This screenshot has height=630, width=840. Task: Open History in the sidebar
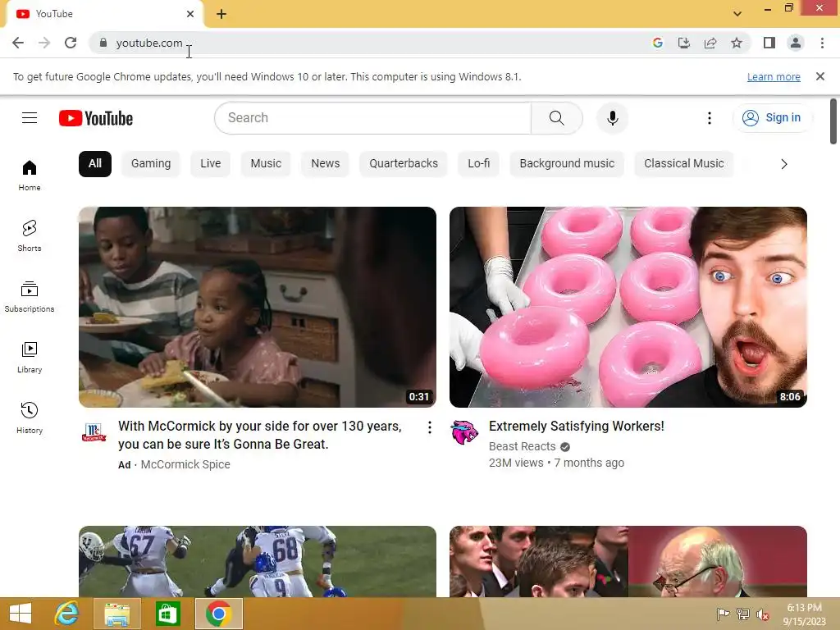pos(30,418)
